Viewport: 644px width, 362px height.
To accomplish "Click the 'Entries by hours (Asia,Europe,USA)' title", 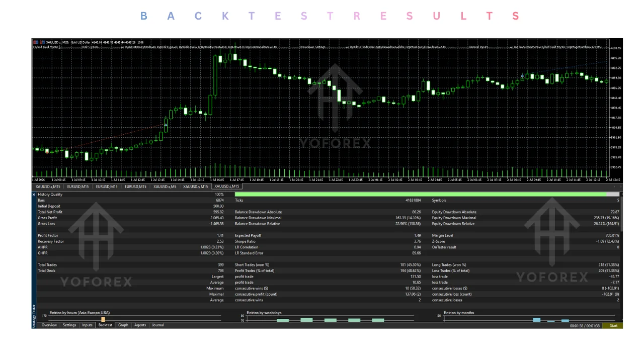I will [x=79, y=313].
